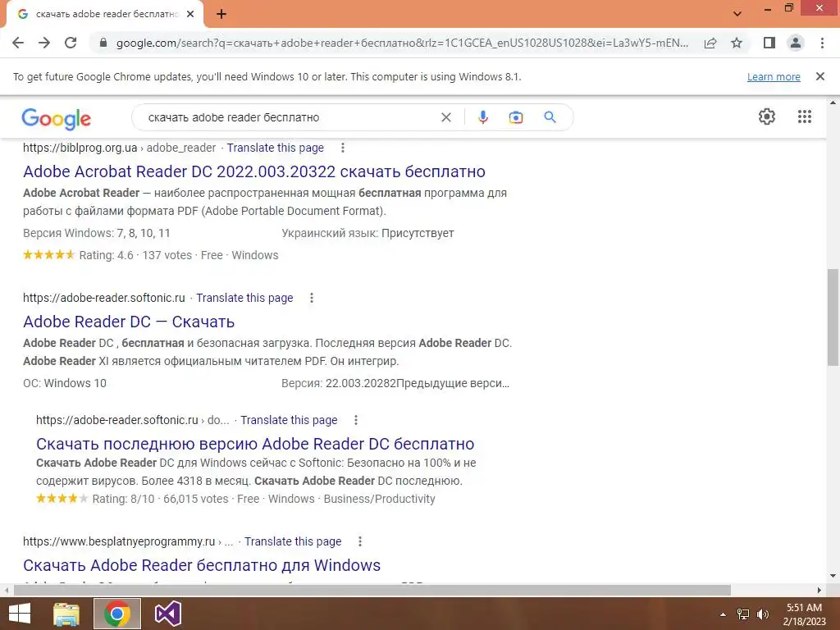Open the tab search dropdown chevron

[737, 14]
